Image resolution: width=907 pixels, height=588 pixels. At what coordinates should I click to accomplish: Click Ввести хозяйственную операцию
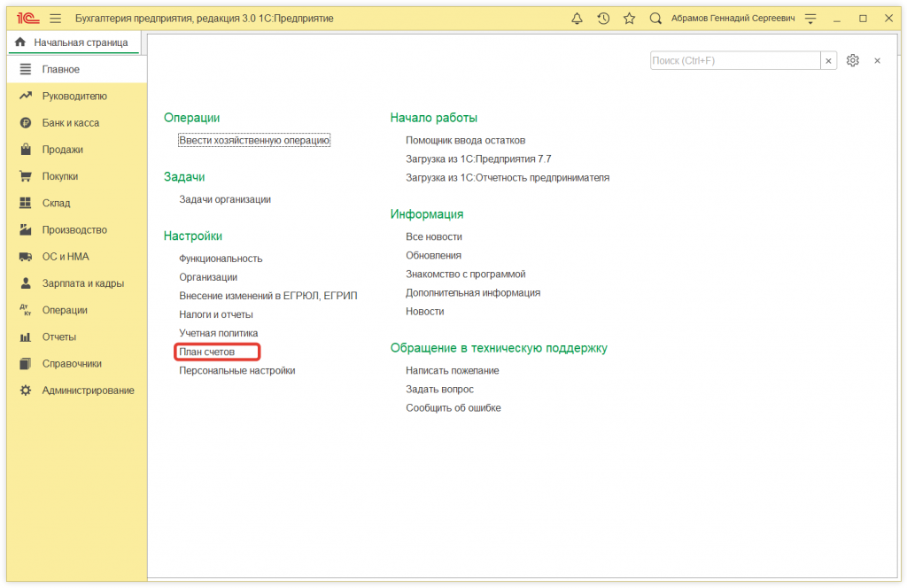coord(252,139)
